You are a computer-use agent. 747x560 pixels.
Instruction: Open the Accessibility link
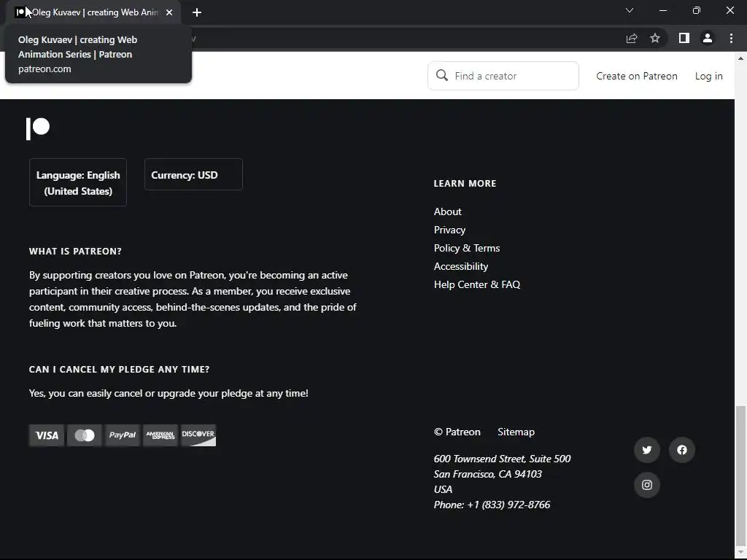coord(461,266)
